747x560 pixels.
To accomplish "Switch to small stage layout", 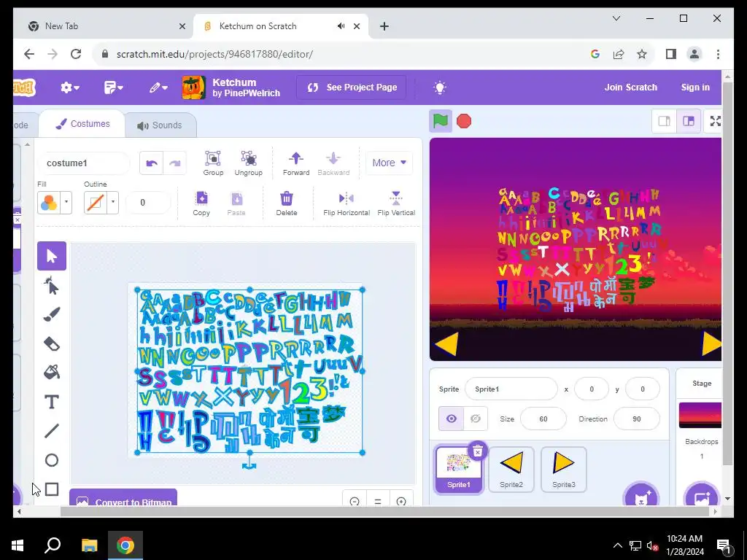I will pos(664,121).
